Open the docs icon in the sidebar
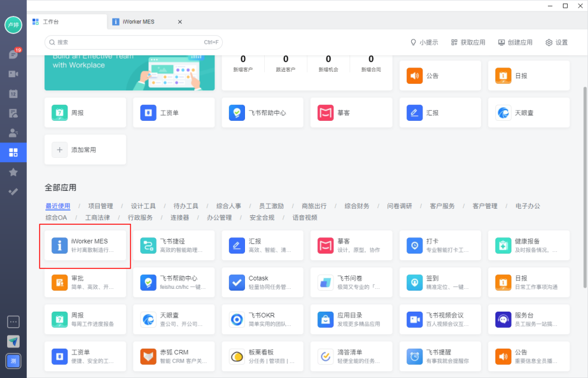The width and height of the screenshot is (588, 378). point(14,114)
